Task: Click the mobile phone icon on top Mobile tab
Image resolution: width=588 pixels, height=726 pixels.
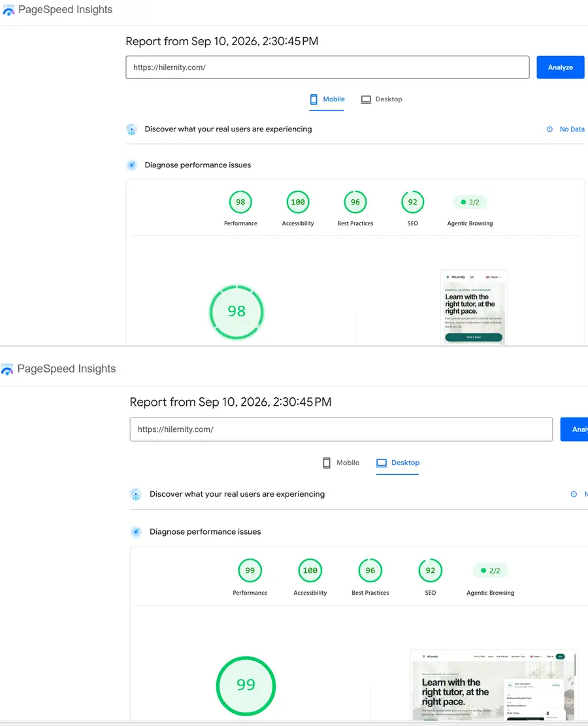Action: click(x=314, y=99)
